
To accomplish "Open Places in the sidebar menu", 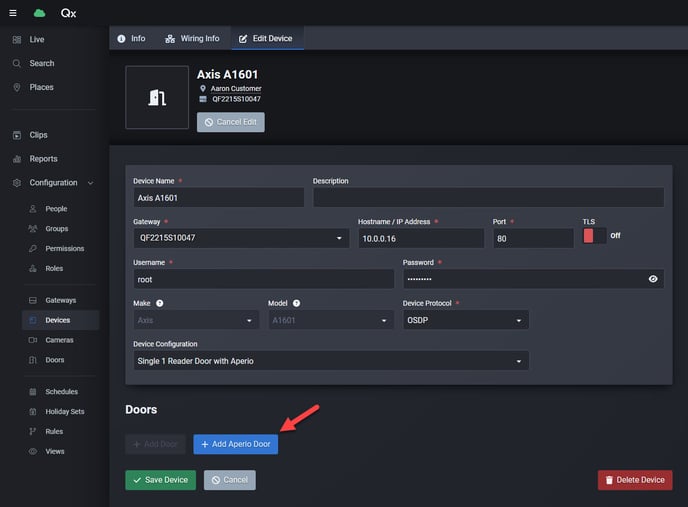I will [x=42, y=87].
